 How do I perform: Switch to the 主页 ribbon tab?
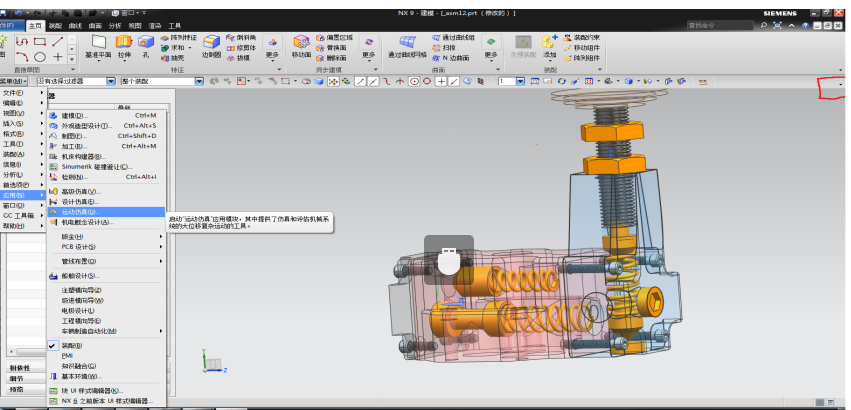tap(35, 26)
